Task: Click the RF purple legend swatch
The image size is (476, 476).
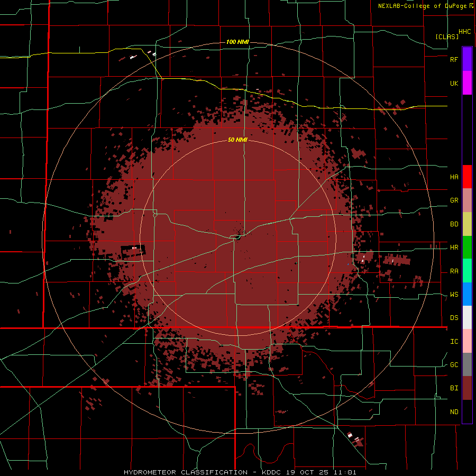Action: pos(467,59)
